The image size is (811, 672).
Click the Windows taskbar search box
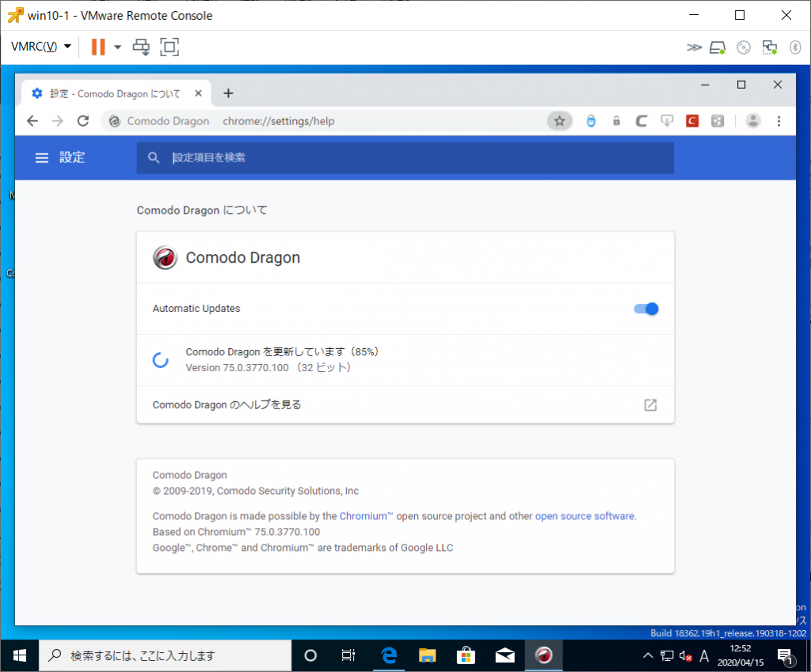166,655
